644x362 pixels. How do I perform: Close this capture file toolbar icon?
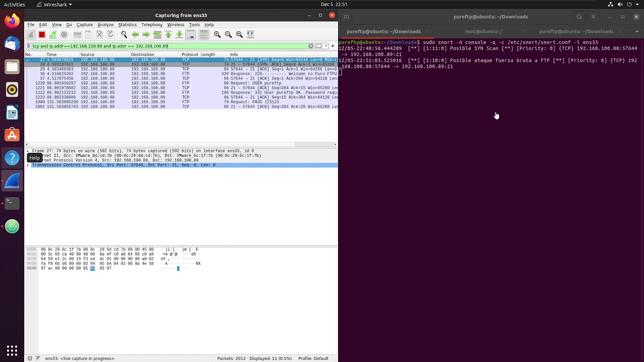(99, 34)
